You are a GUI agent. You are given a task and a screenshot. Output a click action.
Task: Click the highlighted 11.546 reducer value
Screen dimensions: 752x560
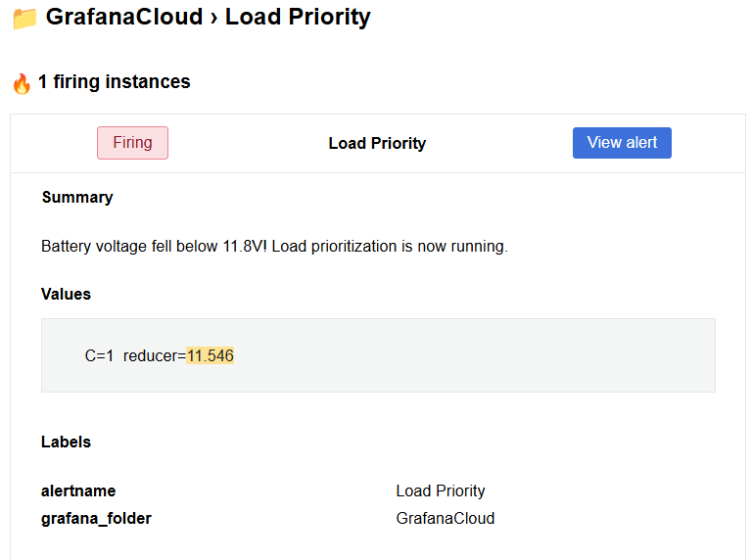point(211,355)
